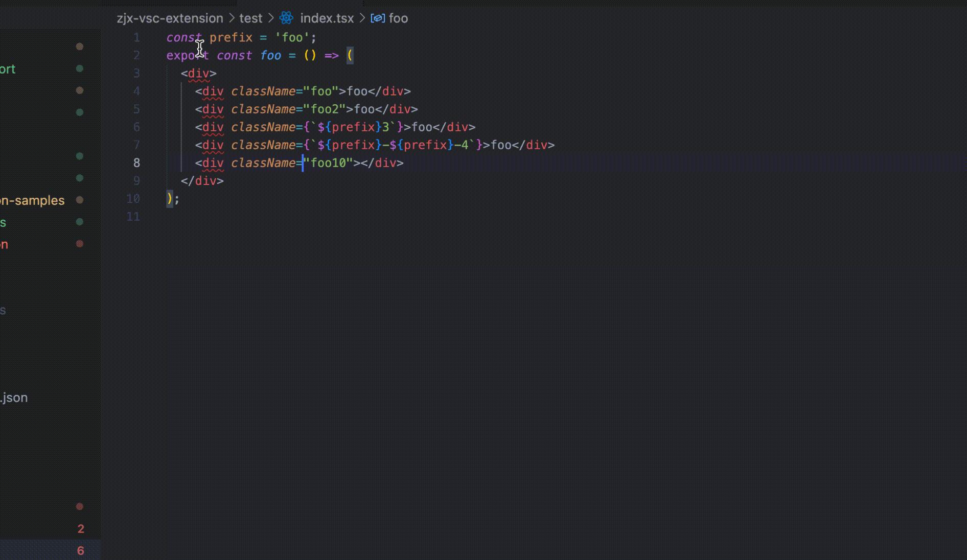Open the zjx-vsc-extension breadcrumb dropdown
The width and height of the screenshot is (967, 560).
(169, 18)
